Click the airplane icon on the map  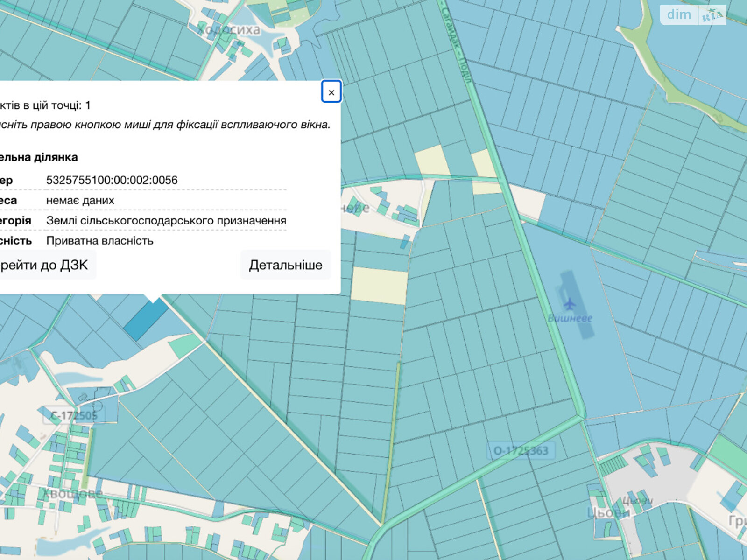coord(569,305)
